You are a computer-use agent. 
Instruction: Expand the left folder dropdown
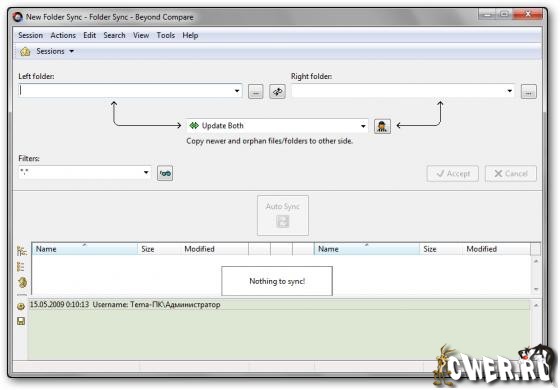(x=237, y=91)
